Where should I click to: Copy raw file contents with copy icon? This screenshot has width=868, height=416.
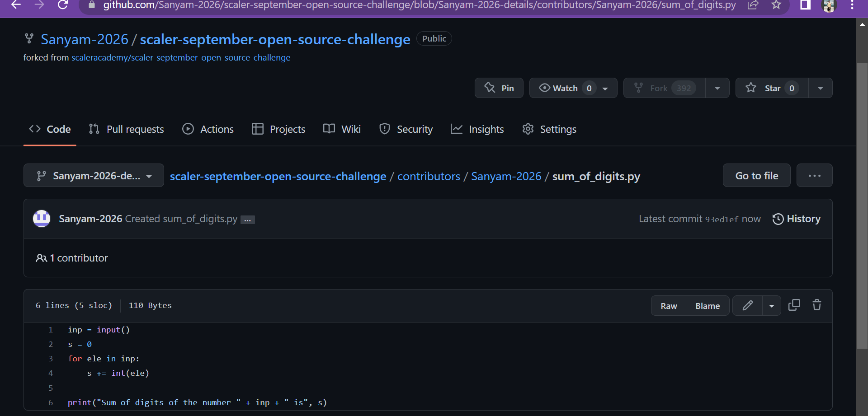794,305
